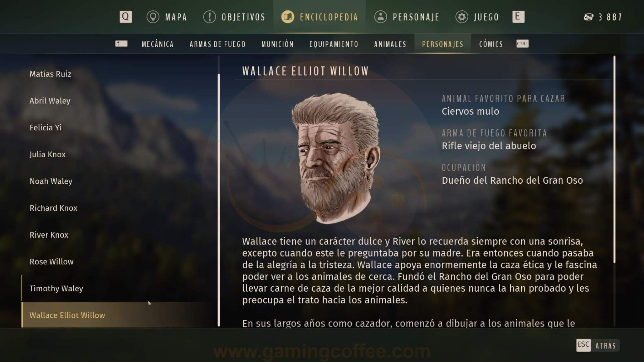Click the Personaje profile icon
The height and width of the screenshot is (362, 644).
(381, 17)
